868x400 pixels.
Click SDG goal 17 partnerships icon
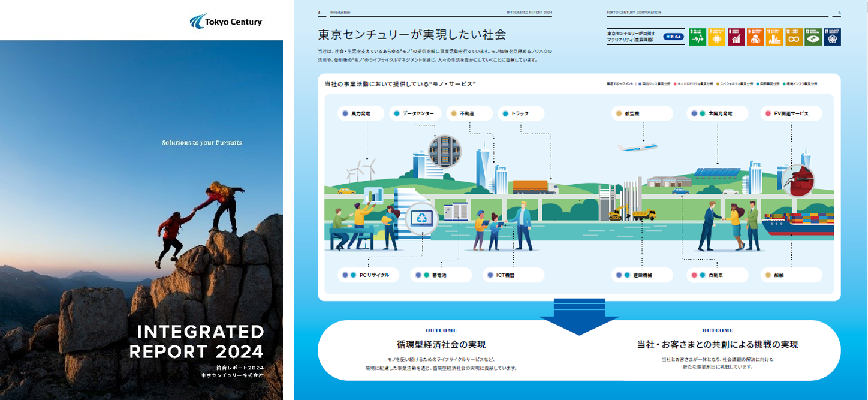coord(832,37)
